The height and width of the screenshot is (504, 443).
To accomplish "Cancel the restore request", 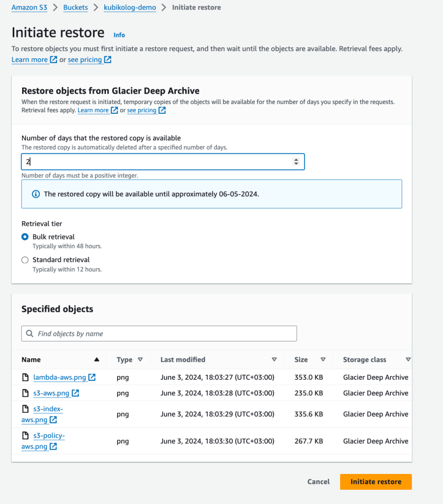I will point(318,482).
